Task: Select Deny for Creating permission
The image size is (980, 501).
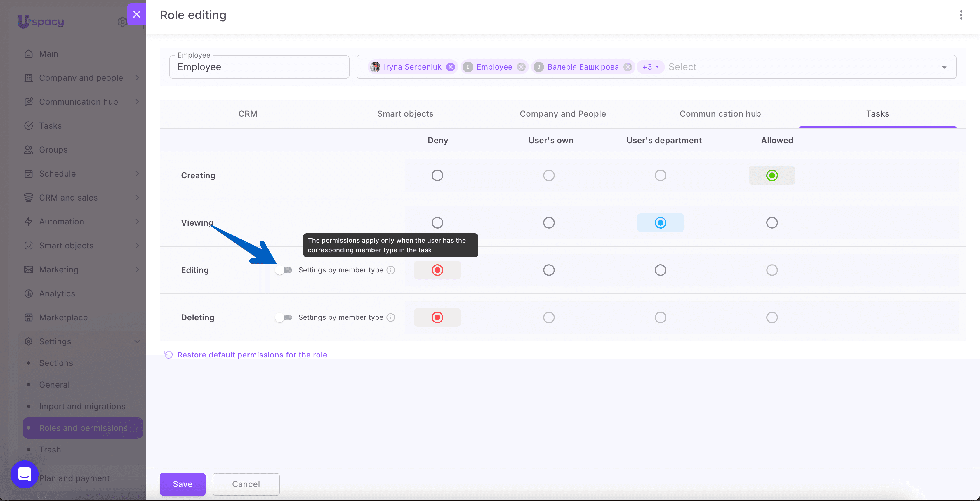Action: [x=437, y=175]
